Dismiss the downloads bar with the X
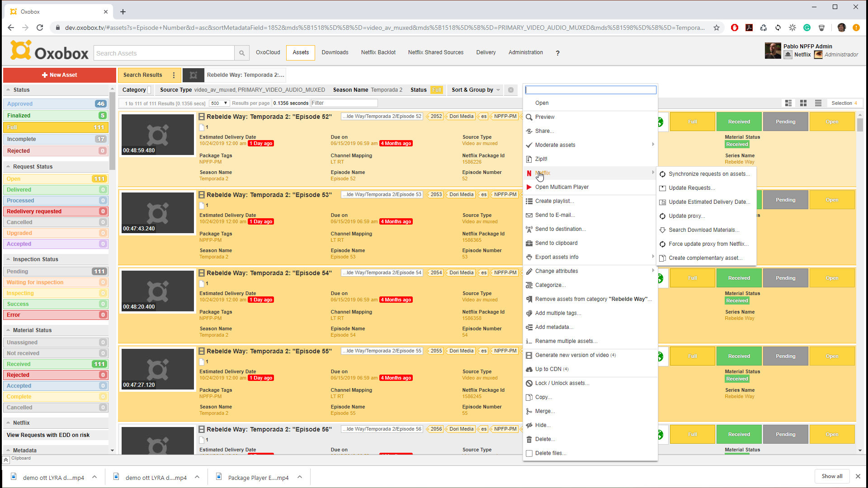Screen dimensions: 868x488 [x=858, y=476]
